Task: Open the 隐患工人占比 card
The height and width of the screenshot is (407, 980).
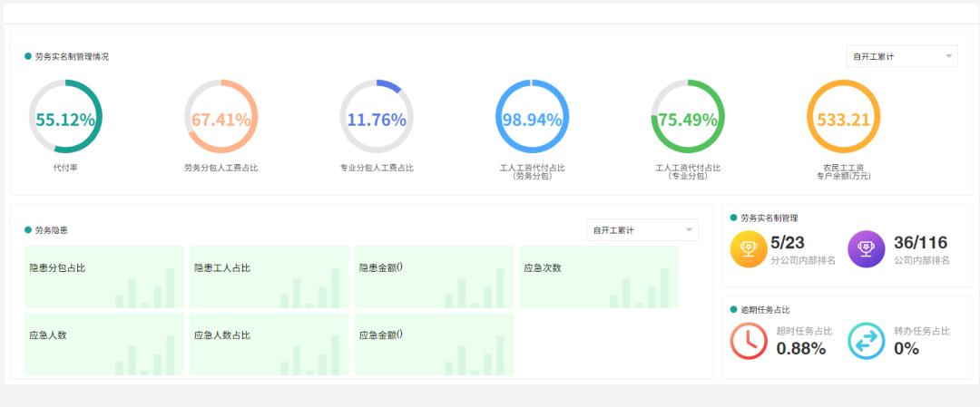Action: [269, 276]
